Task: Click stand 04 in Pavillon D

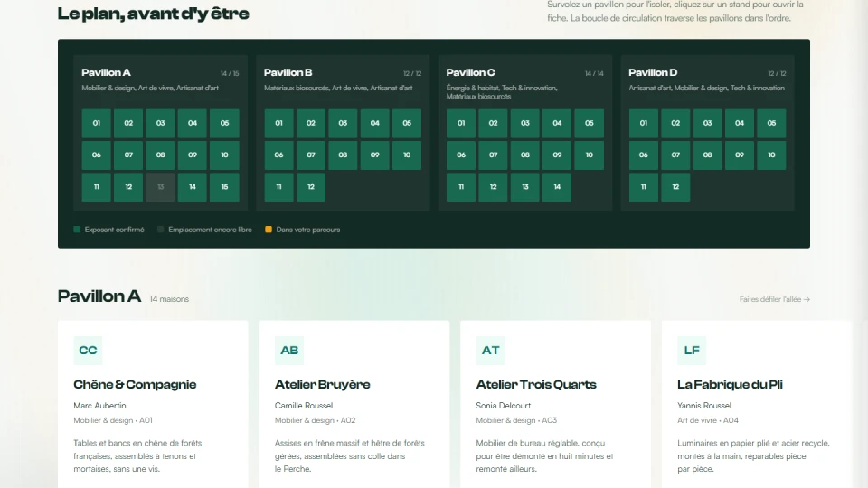Action: point(740,123)
